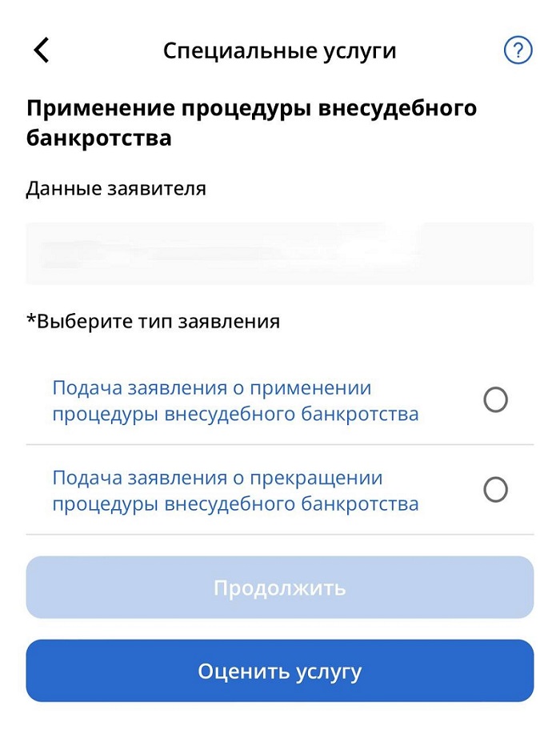
Task: Tap the required asterisk before Выберите
Action: (31, 319)
